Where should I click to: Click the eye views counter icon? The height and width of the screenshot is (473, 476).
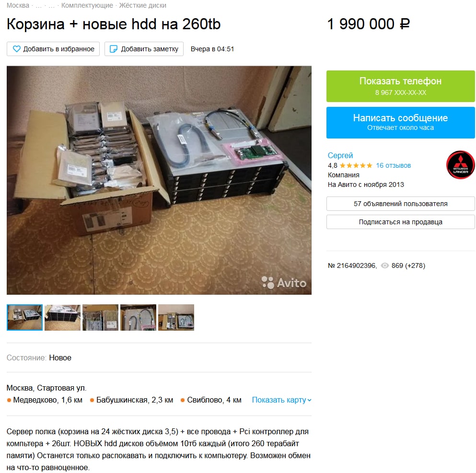[x=384, y=265]
